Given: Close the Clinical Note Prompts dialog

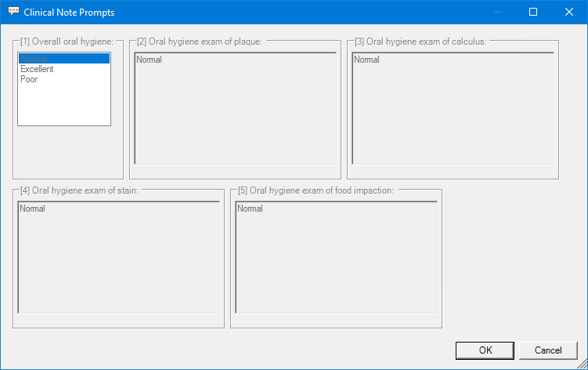Looking at the screenshot, I should (569, 13).
